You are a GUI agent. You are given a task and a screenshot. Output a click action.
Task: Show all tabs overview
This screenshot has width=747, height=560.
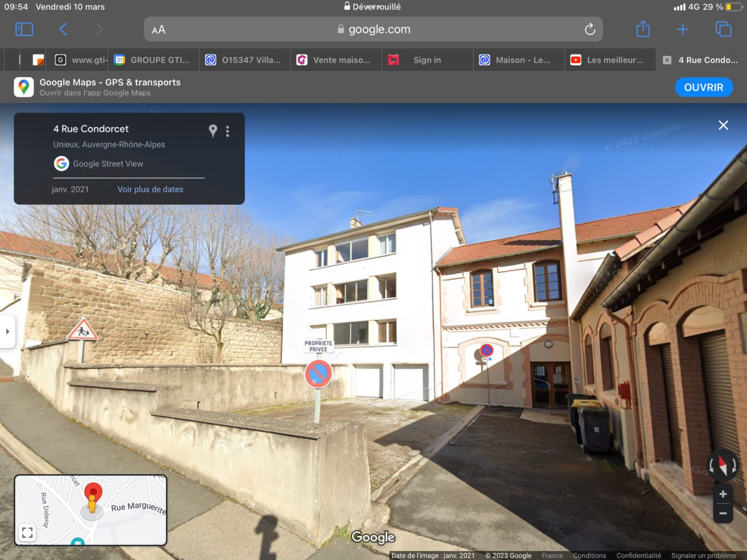coord(723,29)
